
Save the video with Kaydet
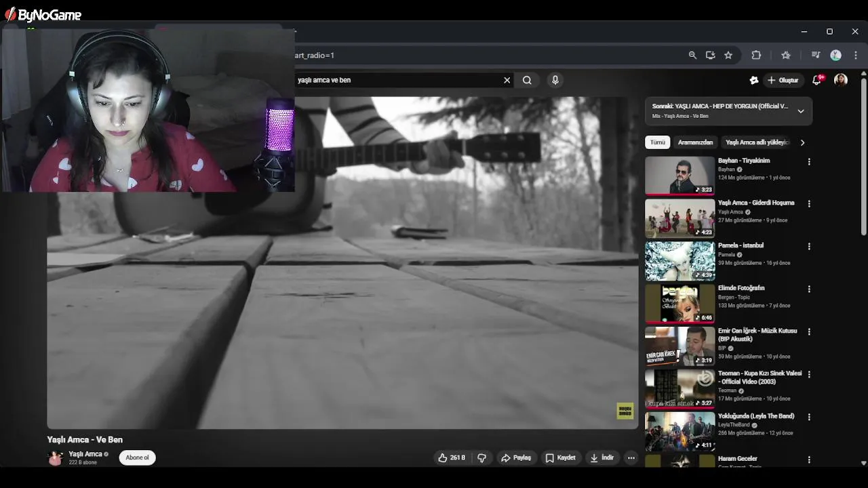click(560, 458)
